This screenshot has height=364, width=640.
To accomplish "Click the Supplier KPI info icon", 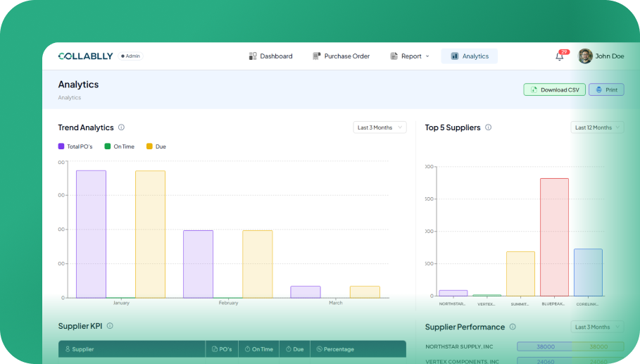I will [x=110, y=326].
